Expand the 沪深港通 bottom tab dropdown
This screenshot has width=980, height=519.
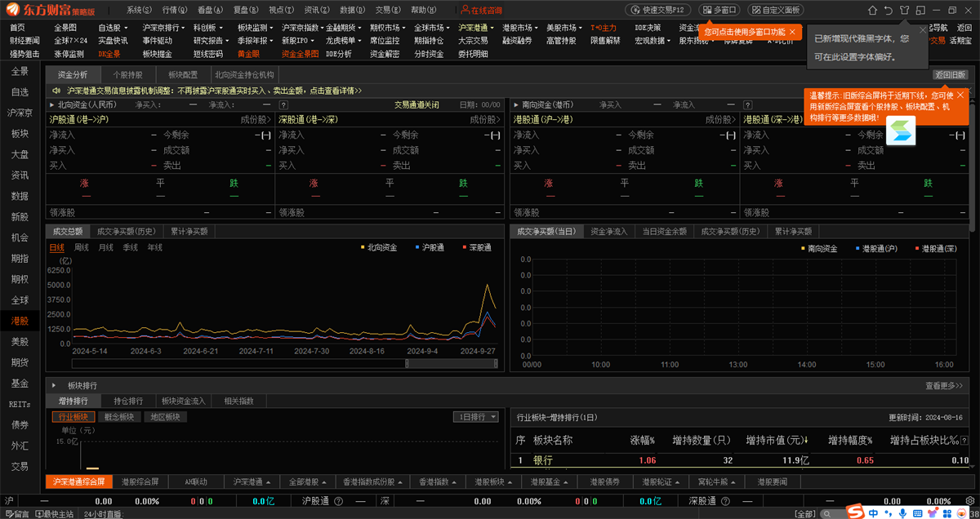coord(269,481)
